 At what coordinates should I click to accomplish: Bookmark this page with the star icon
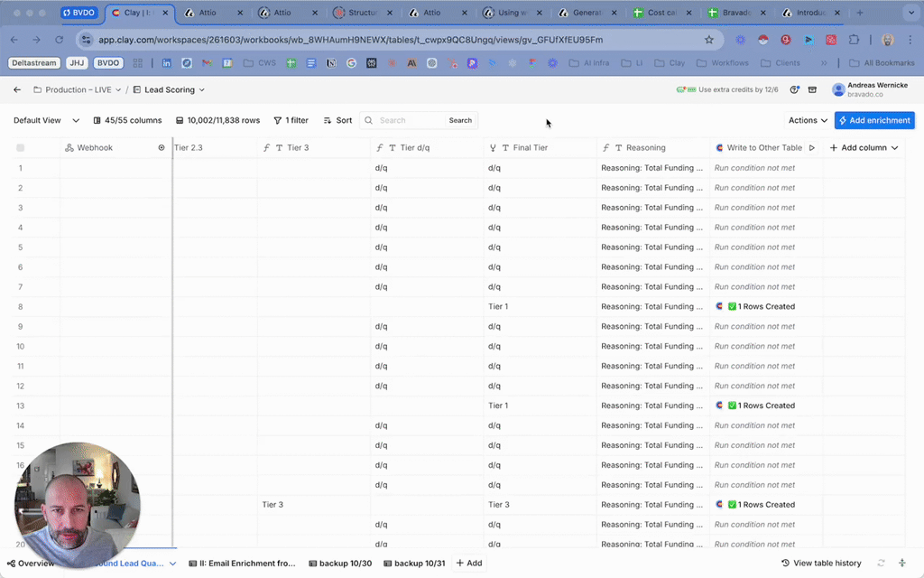click(709, 40)
